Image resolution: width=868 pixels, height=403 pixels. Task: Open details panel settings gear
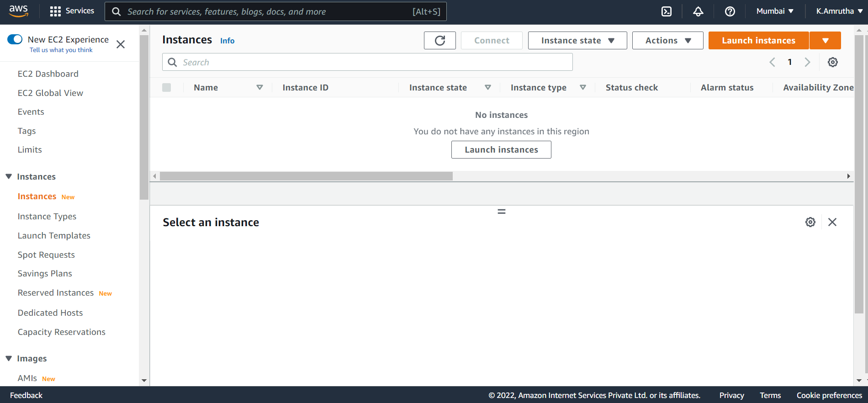click(810, 222)
